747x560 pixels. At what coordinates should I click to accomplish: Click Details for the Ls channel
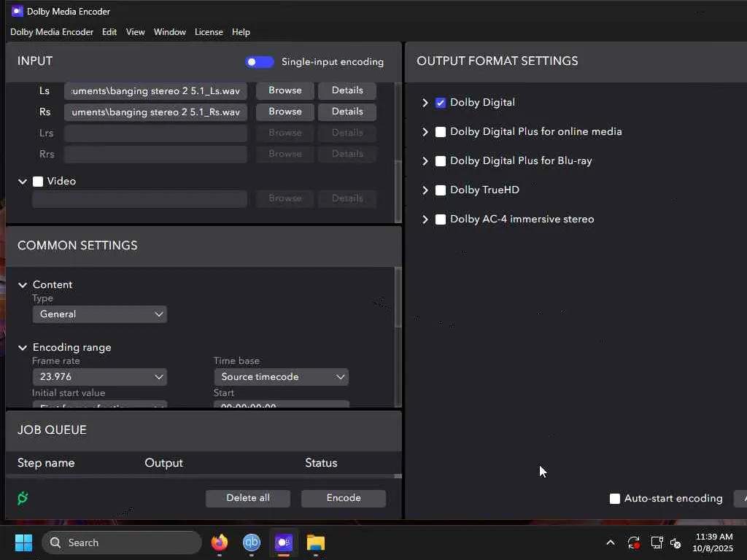point(347,90)
